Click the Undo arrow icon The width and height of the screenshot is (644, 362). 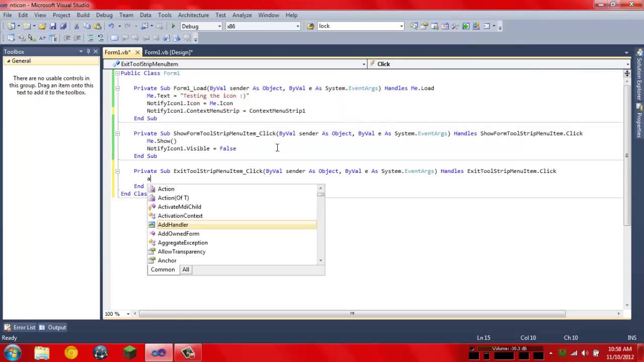(111, 26)
